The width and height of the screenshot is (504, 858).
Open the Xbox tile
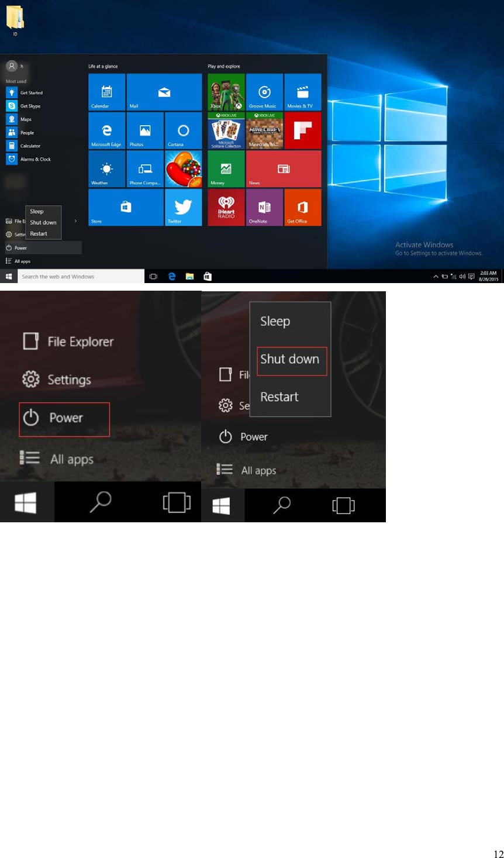tap(226, 92)
